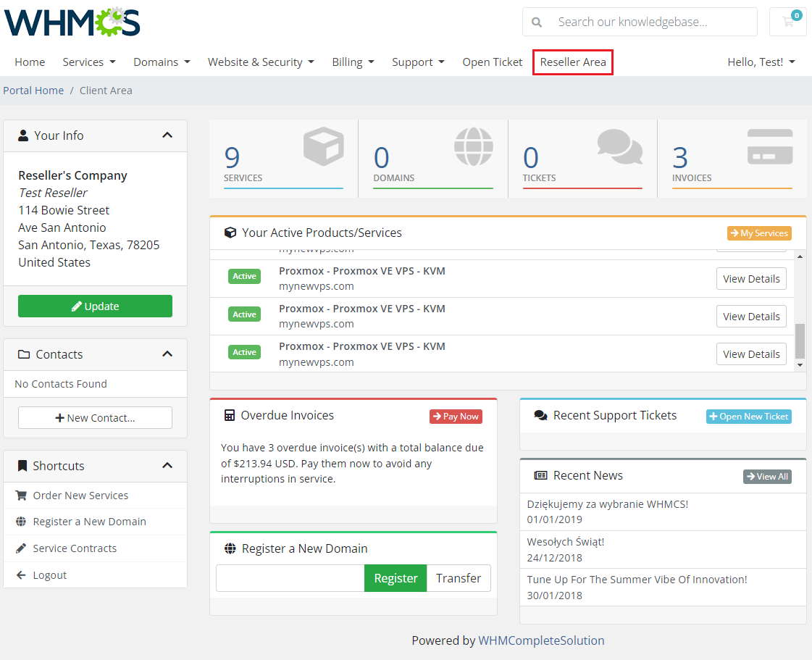Open the Tune Up For The Summer news item
Image resolution: width=812 pixels, height=660 pixels.
(x=637, y=580)
